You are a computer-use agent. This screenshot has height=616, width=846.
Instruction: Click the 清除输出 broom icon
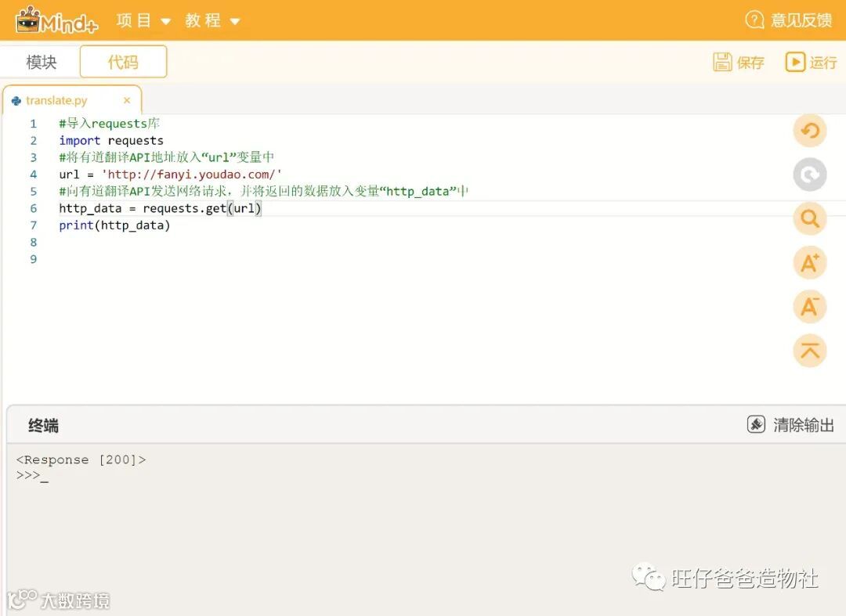pyautogui.click(x=756, y=425)
